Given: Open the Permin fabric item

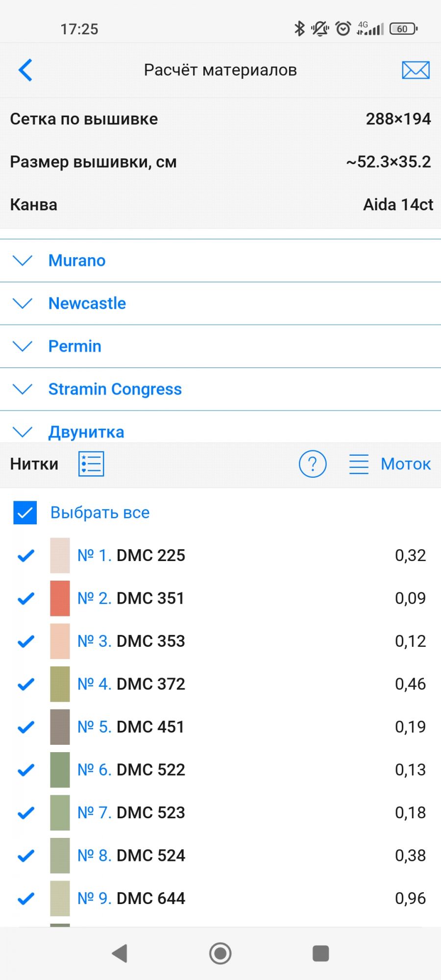Looking at the screenshot, I should (x=75, y=346).
